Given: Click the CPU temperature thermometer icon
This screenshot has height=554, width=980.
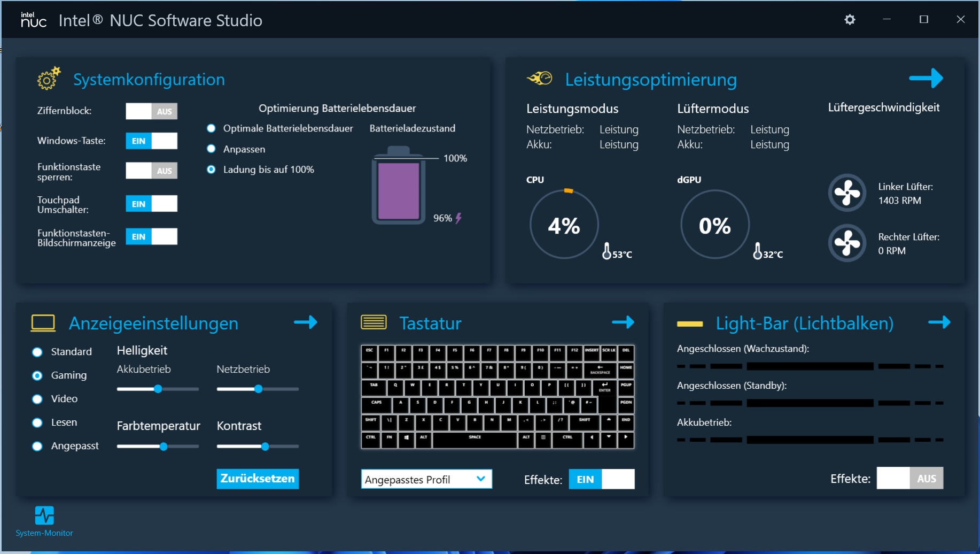Looking at the screenshot, I should click(606, 251).
